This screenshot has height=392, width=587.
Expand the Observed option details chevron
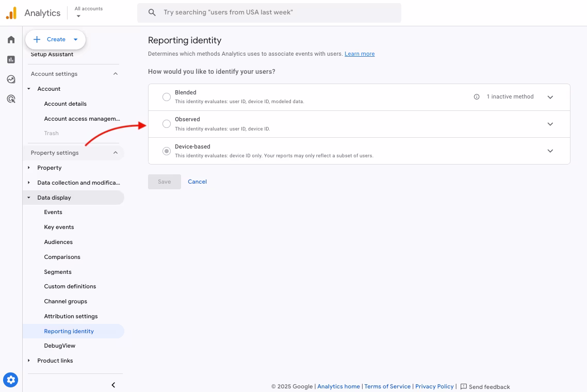point(550,124)
